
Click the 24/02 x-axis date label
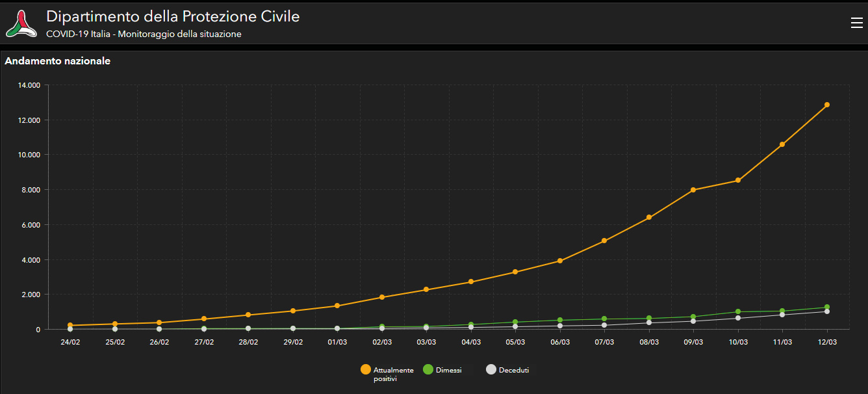click(70, 342)
